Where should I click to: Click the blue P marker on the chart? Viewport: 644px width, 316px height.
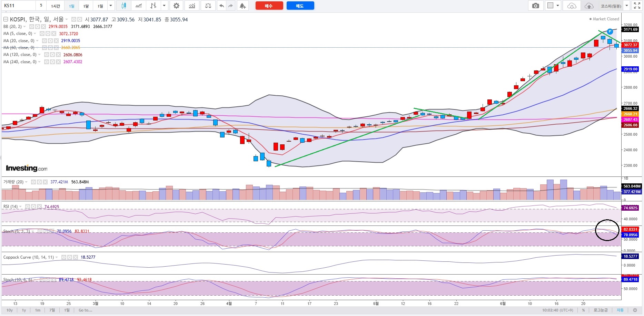610,31
